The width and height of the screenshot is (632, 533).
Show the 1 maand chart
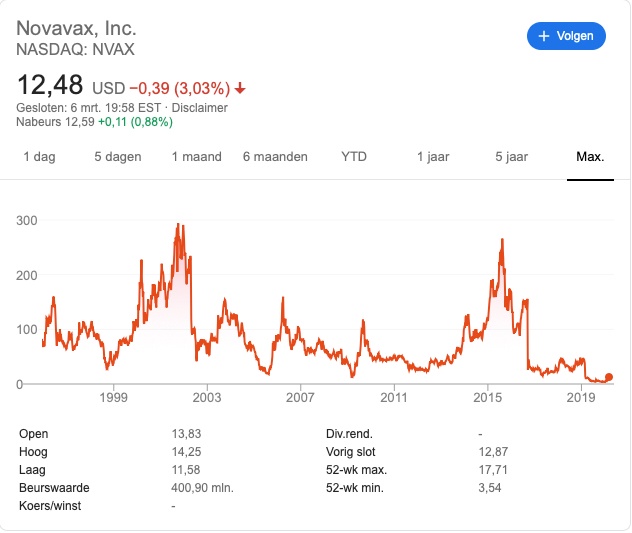click(x=195, y=157)
